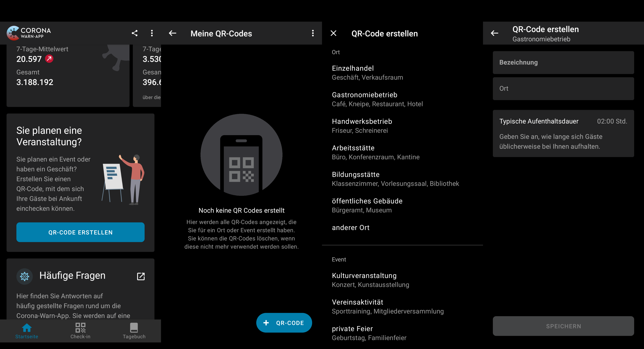The width and height of the screenshot is (644, 349).
Task: Tap the 7-Tage-Mittelwert statistics card
Action: 68,76
